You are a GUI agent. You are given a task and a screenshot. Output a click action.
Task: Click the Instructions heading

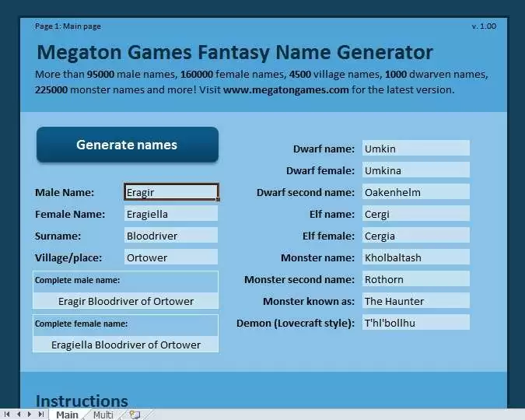pos(82,401)
